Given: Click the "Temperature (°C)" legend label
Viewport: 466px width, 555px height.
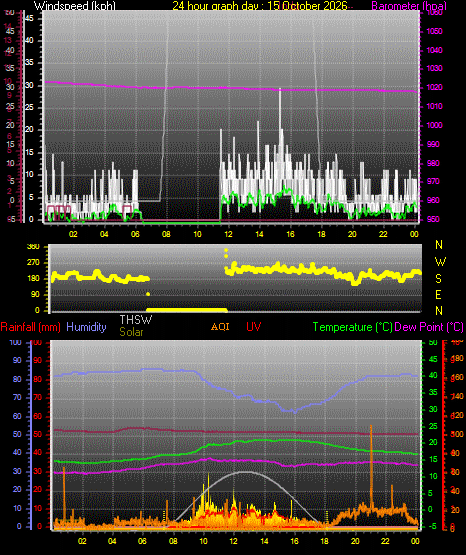Looking at the screenshot, I should [352, 327].
